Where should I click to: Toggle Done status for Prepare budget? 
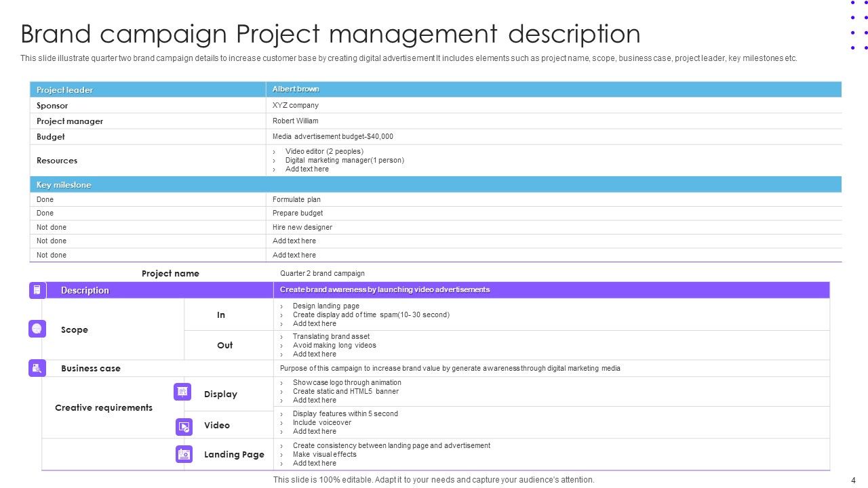click(45, 213)
